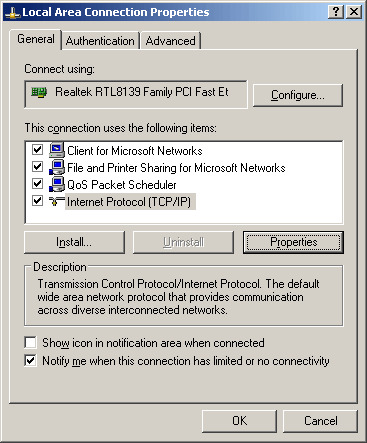Open Properties for the selected item

pyautogui.click(x=293, y=242)
